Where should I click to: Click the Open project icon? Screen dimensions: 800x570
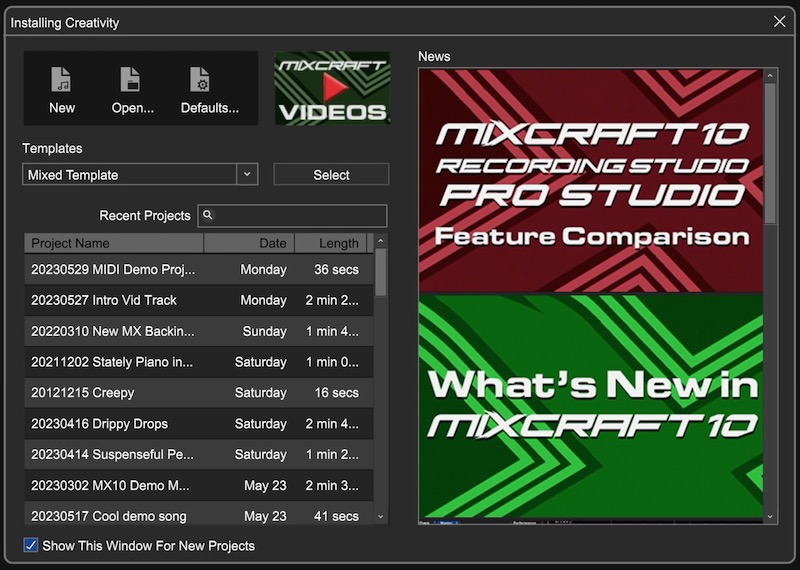point(132,80)
